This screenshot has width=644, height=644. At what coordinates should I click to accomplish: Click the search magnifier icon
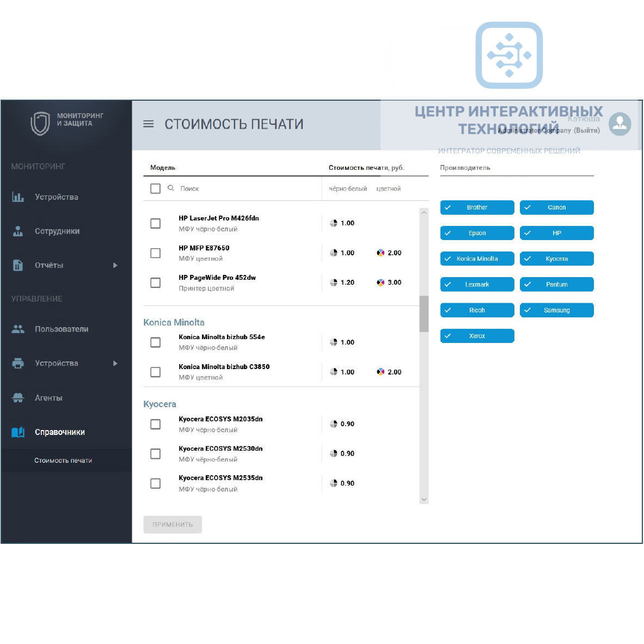171,188
